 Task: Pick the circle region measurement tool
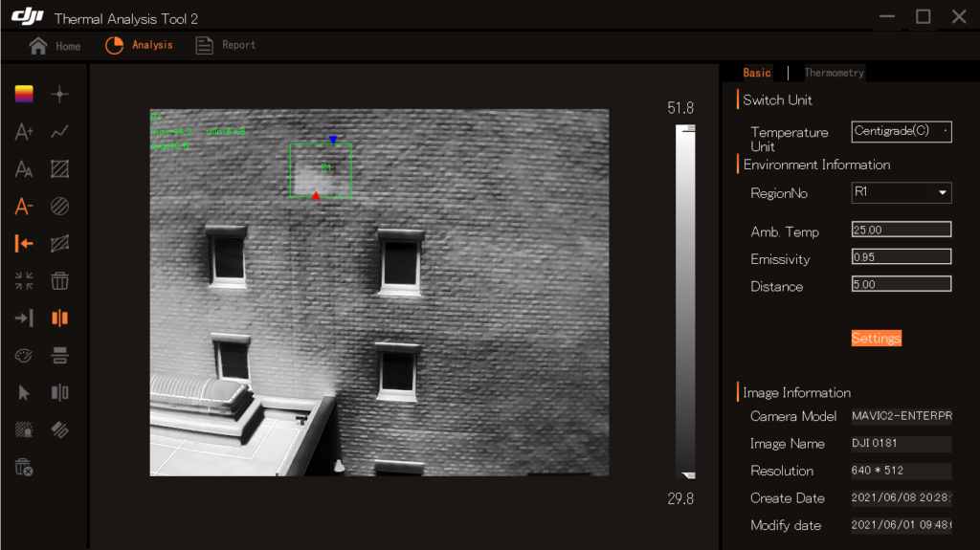(x=59, y=207)
